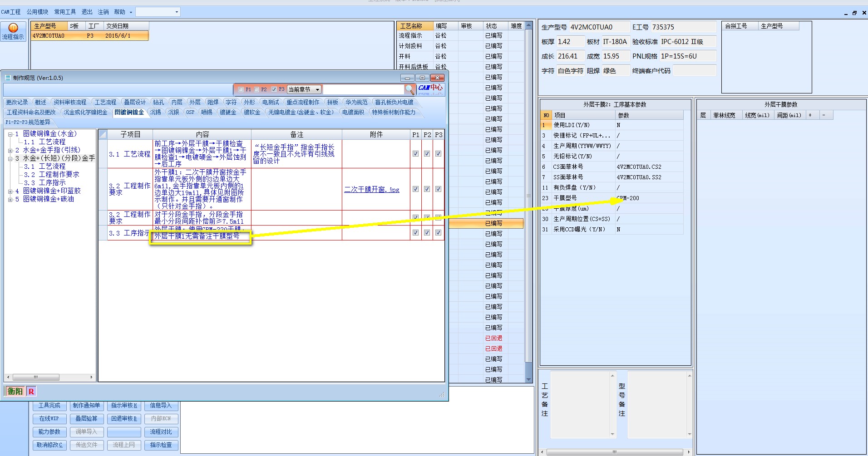Click the 型号备注 text area
This screenshot has height=456, width=868.
tap(657, 404)
